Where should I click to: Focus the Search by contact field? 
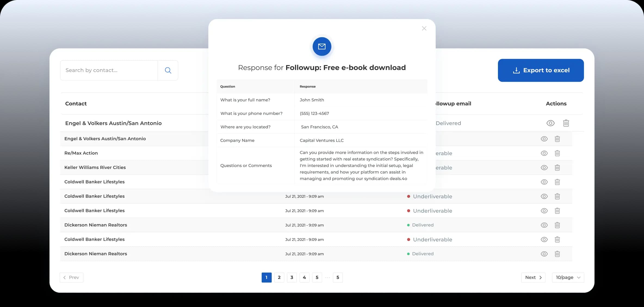(109, 70)
